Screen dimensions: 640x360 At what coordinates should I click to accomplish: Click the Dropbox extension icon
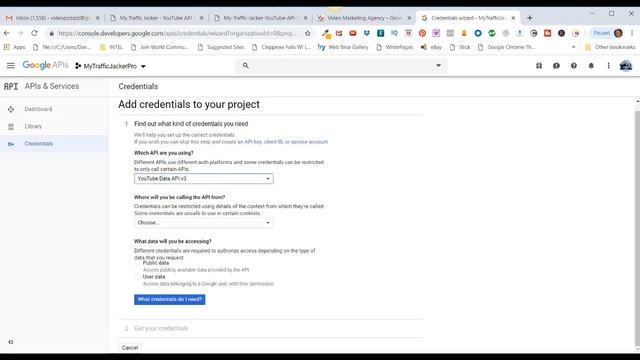point(367,33)
